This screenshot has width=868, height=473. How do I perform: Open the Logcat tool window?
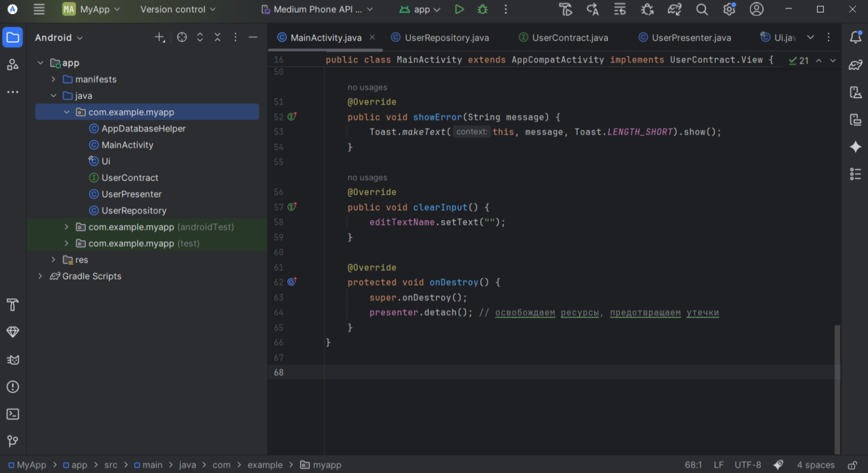(x=13, y=360)
